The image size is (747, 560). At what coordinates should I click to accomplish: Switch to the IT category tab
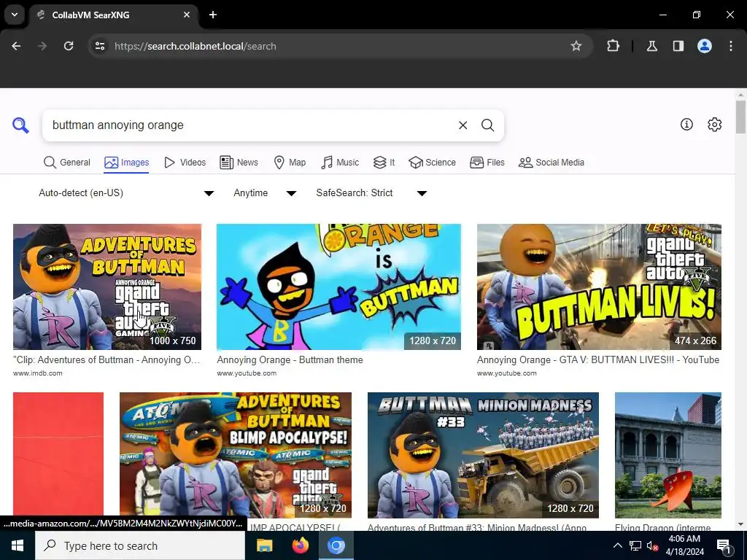(384, 163)
